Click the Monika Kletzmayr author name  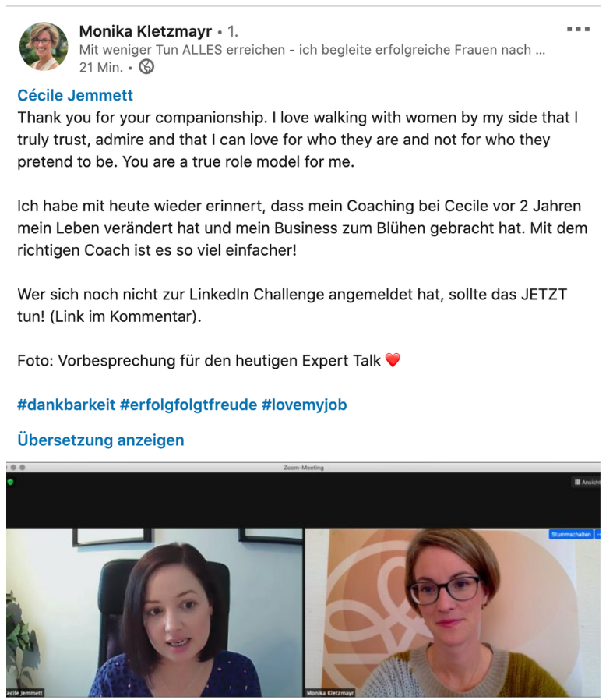click(146, 31)
